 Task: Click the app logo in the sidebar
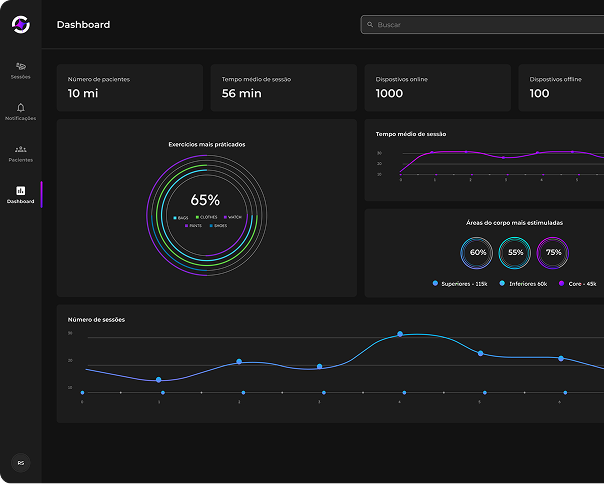(x=20, y=24)
